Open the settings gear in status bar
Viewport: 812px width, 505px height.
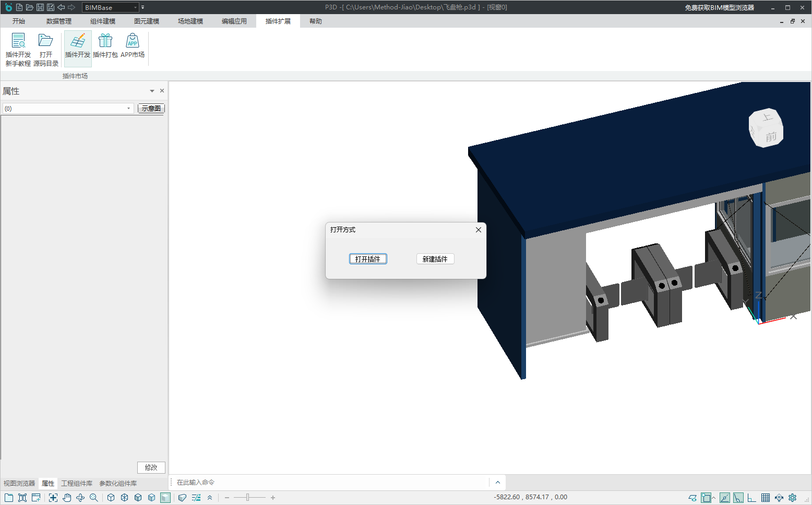click(792, 498)
